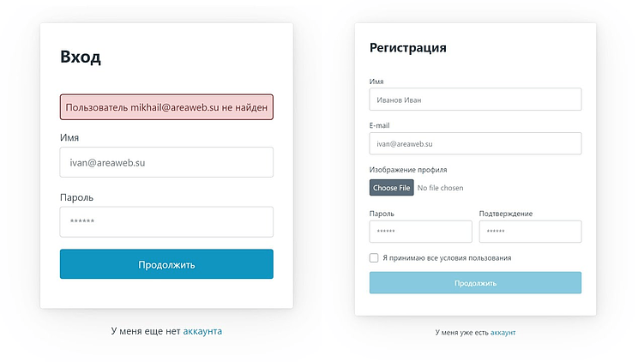644x362 pixels.
Task: Click the 'не найден' error alert message
Action: click(x=166, y=107)
